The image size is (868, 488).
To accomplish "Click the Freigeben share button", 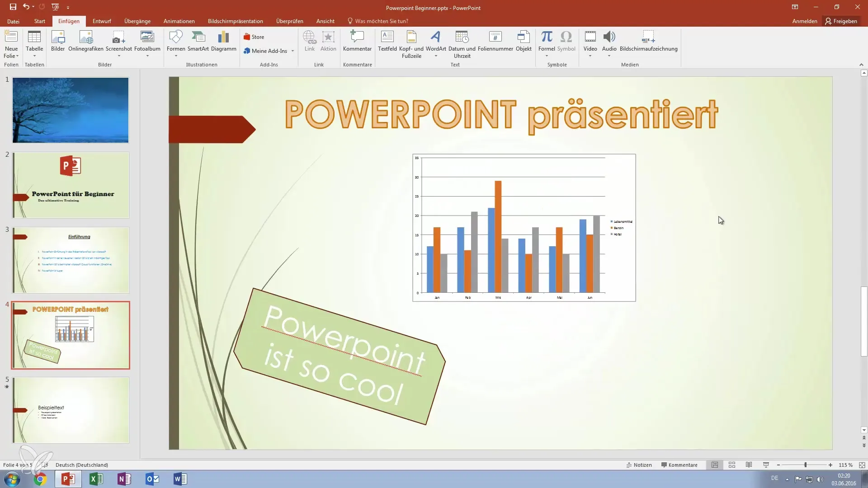I will click(841, 21).
